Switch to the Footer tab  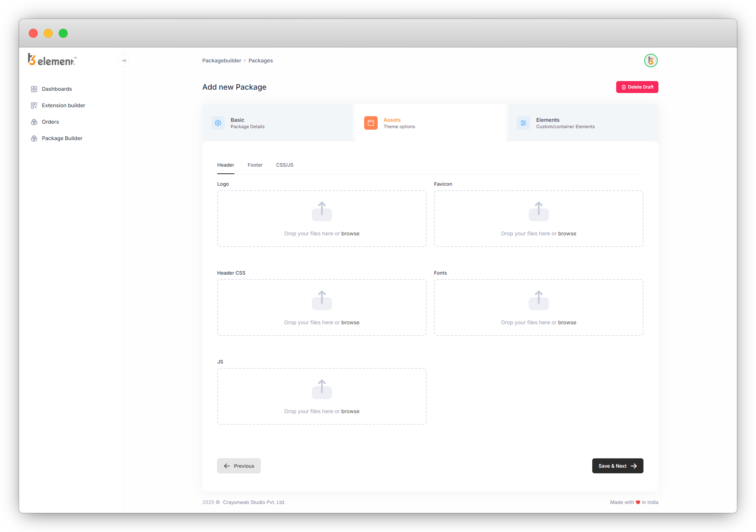click(x=255, y=165)
